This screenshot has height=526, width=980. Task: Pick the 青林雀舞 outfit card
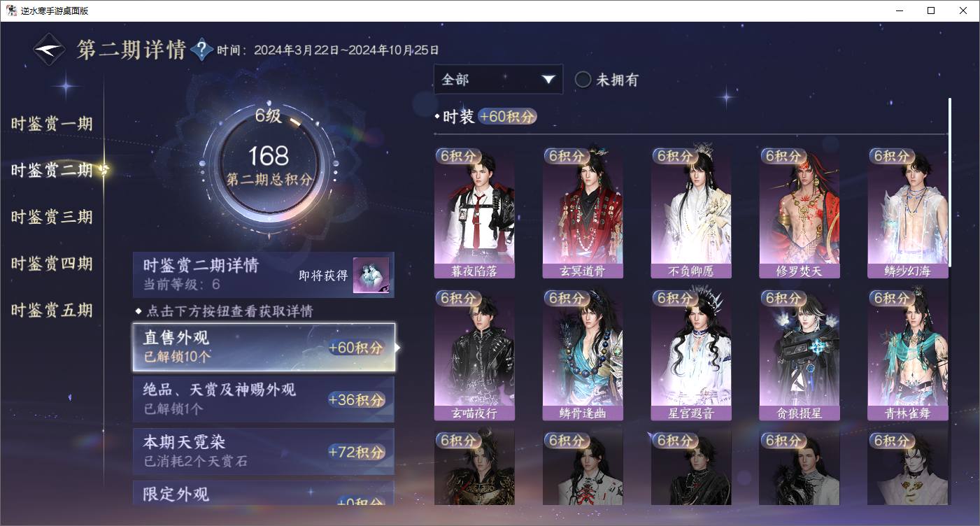tap(908, 355)
